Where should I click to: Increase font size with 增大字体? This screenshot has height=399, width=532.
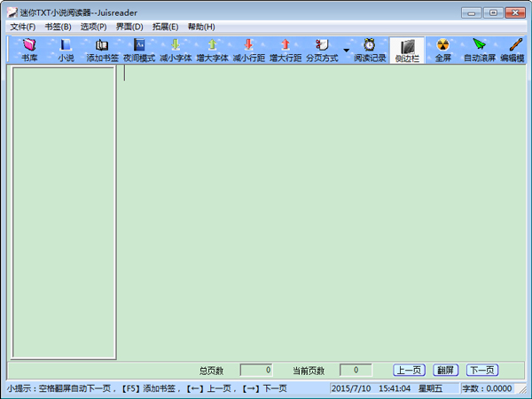(212, 50)
